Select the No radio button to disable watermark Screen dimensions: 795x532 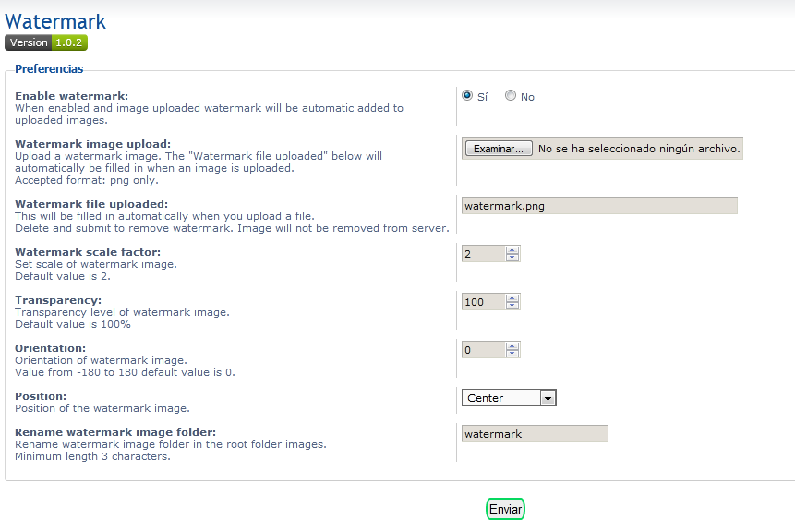[510, 95]
